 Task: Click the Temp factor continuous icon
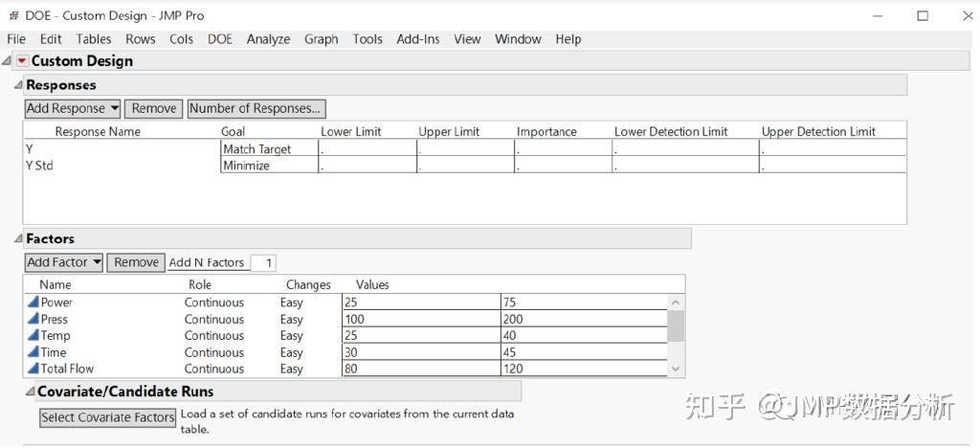[x=33, y=336]
